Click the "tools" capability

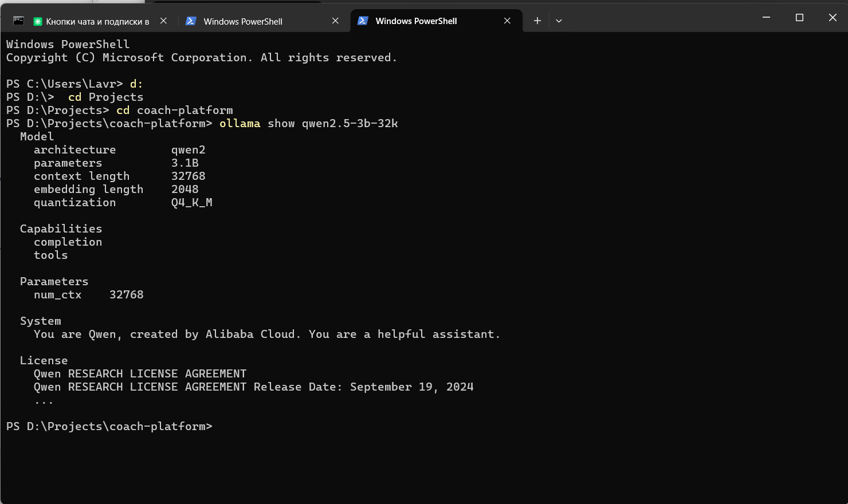point(51,255)
